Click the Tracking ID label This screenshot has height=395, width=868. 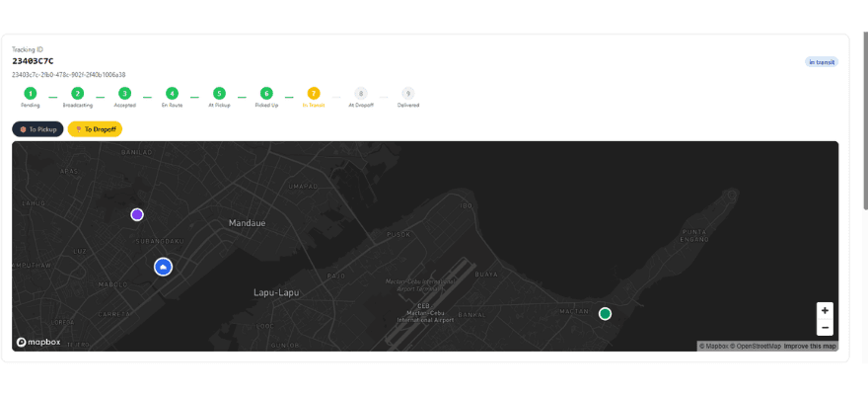coord(28,49)
